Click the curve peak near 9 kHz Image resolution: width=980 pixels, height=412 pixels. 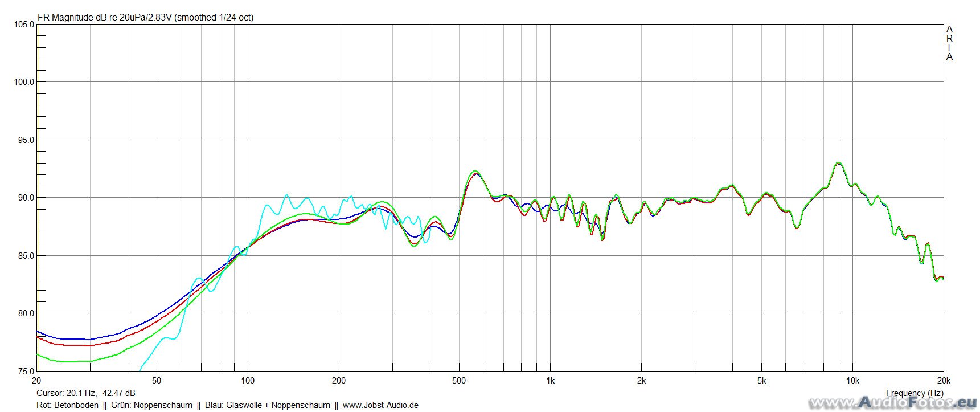(x=838, y=163)
